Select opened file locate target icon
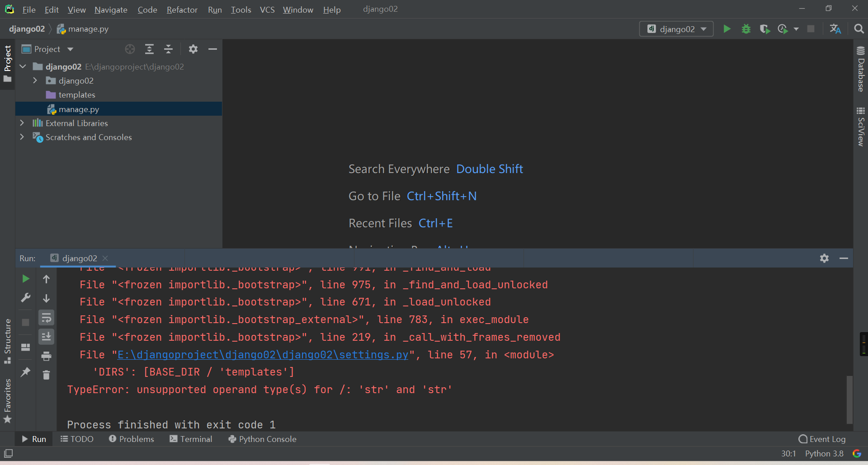 [130, 49]
